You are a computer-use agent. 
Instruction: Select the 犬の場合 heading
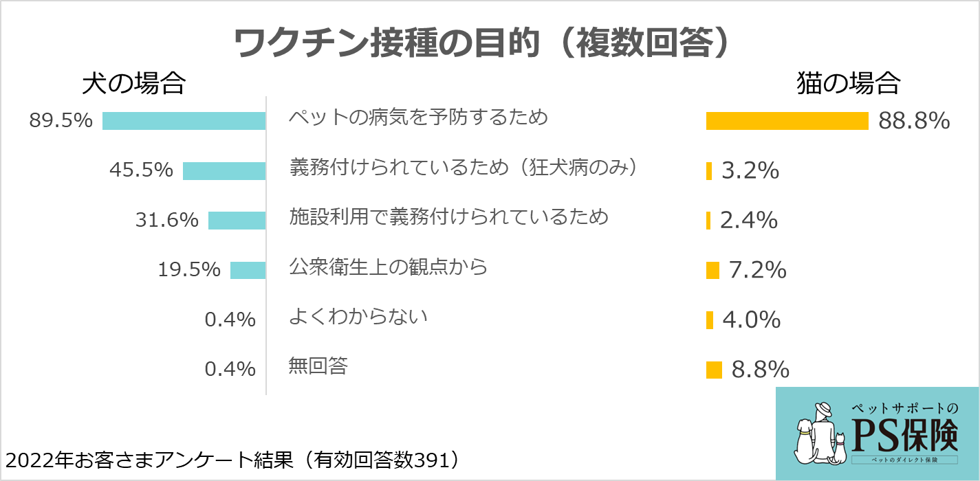point(134,84)
